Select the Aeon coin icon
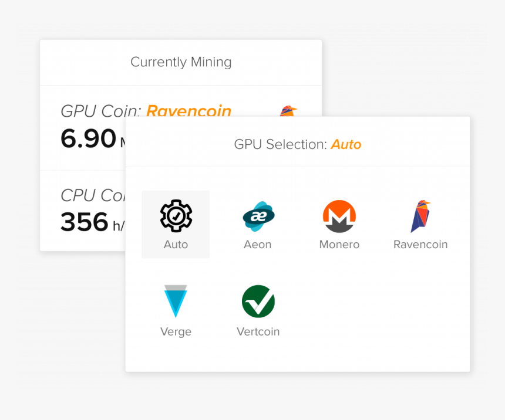505x420 pixels. pyautogui.click(x=257, y=216)
